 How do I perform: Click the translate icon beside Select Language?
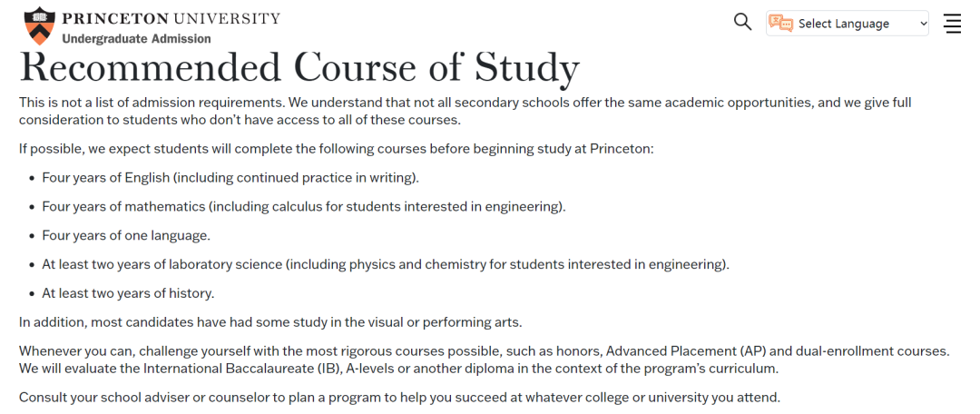(x=780, y=24)
